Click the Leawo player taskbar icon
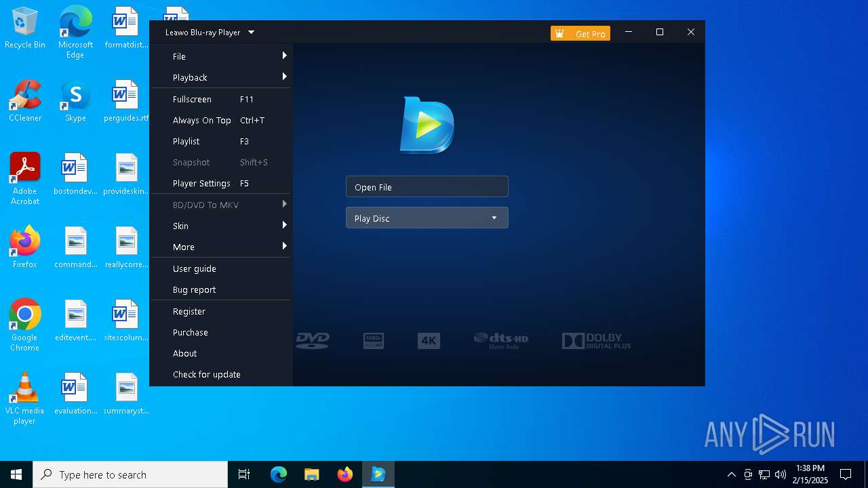Screen dimensions: 868x488 378,474
